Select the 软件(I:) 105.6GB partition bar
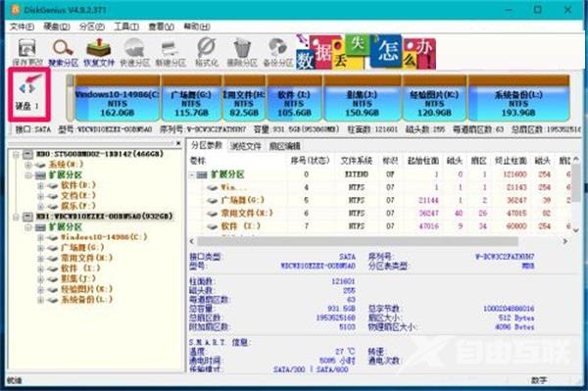 pos(294,99)
